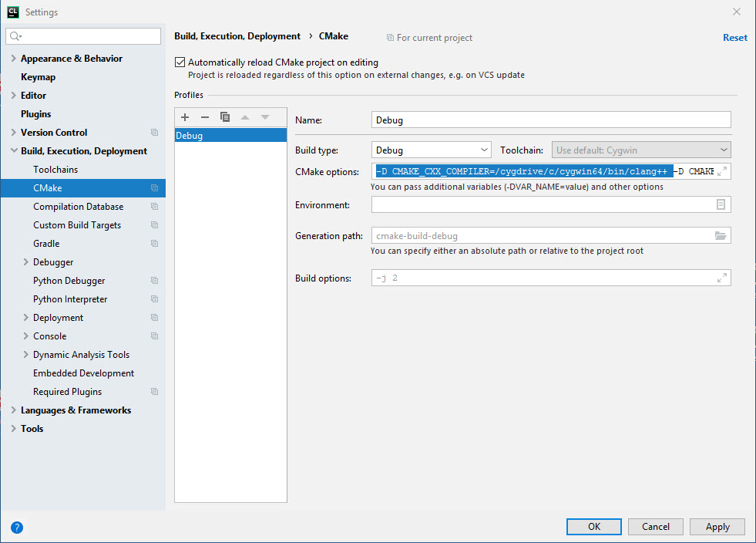
Task: Collapse the Build, Execution, Deployment section
Action: tap(12, 150)
